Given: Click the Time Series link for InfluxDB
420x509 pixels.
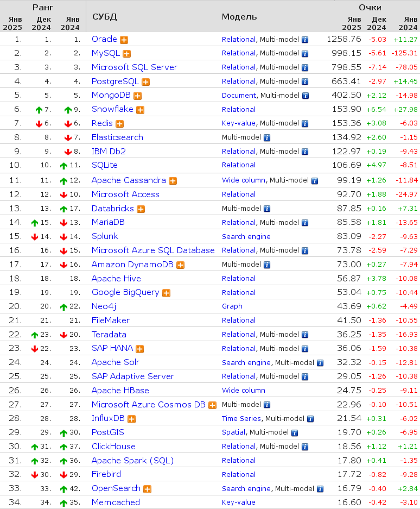Looking at the screenshot, I should 241,419.
